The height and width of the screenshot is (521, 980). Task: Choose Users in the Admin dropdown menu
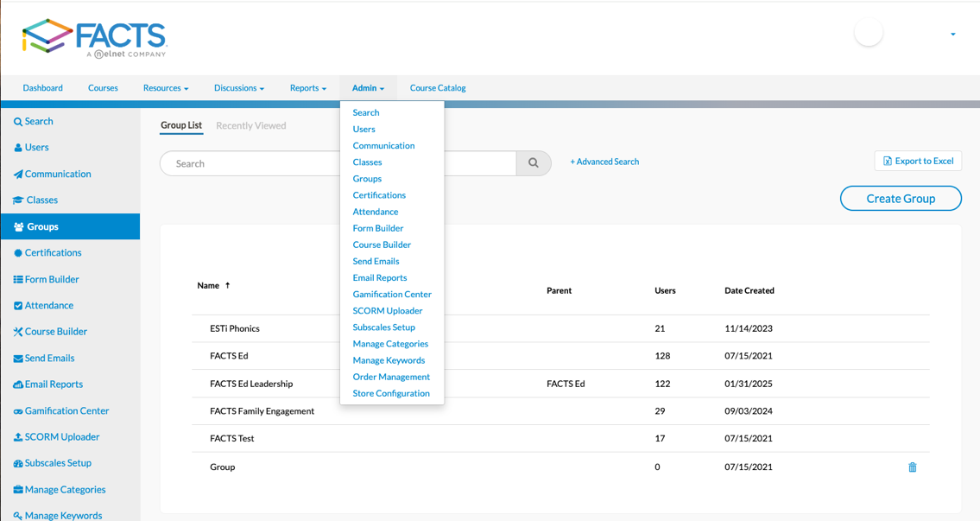(x=364, y=130)
